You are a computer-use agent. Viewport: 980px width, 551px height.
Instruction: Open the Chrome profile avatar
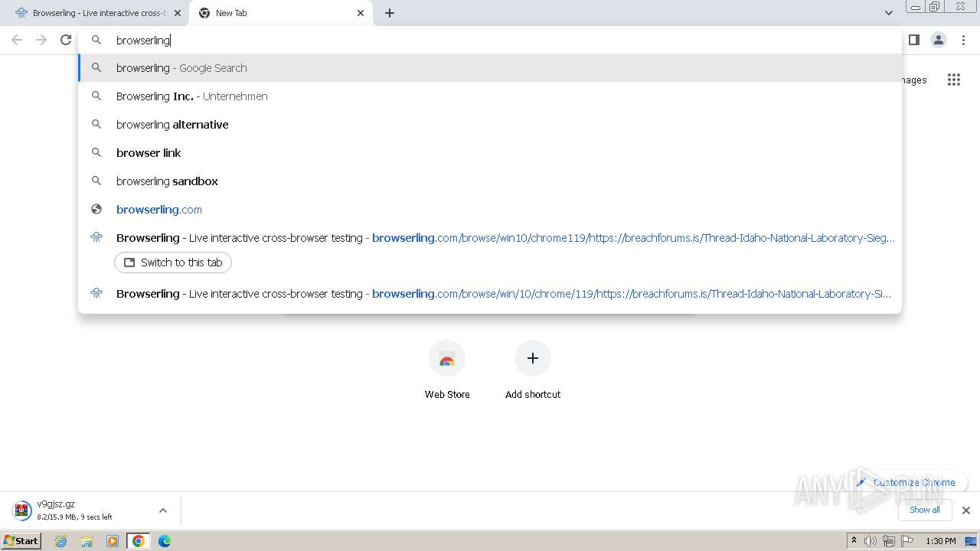coord(939,40)
